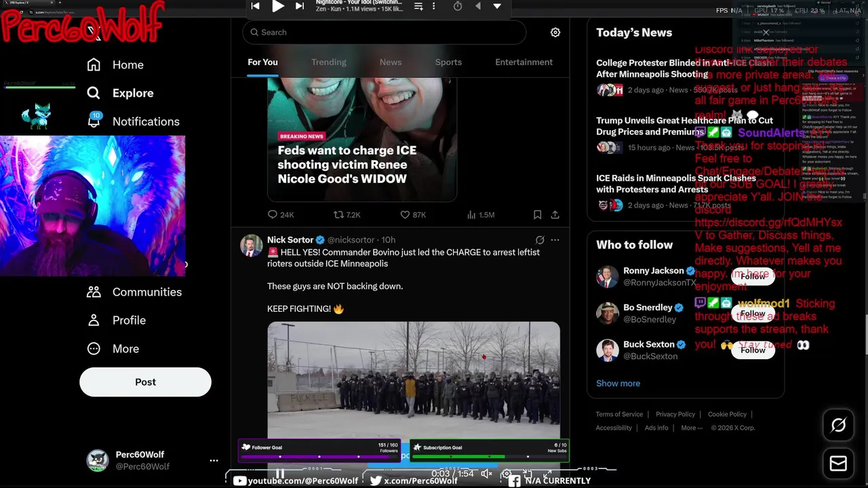Click the Search input field
868x488 pixels.
tap(384, 32)
